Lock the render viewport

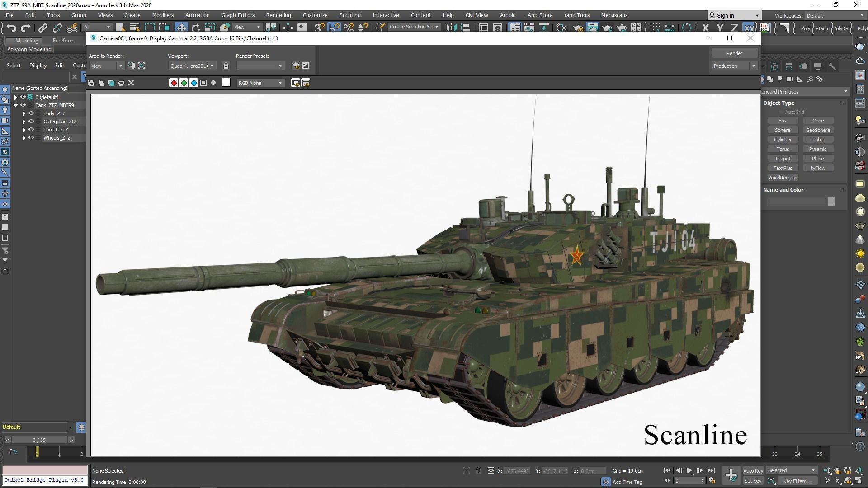(x=226, y=66)
